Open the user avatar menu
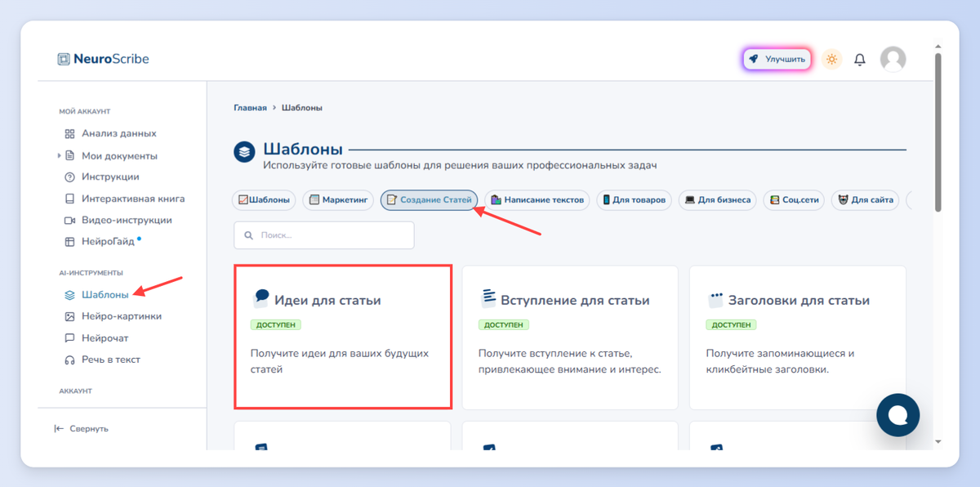The image size is (980, 487). pyautogui.click(x=893, y=59)
